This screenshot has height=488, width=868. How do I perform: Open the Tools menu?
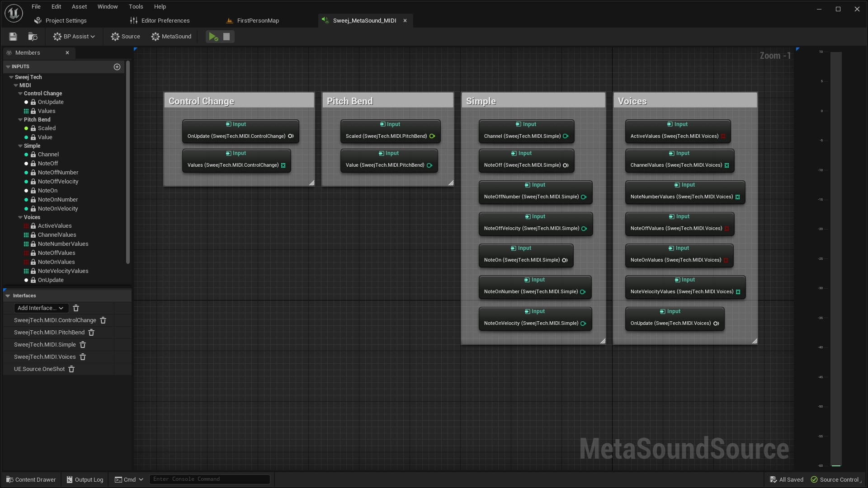[x=136, y=6]
